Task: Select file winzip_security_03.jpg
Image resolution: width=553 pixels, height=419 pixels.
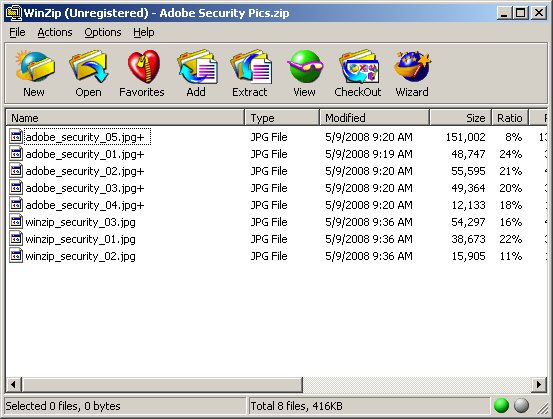Action: [x=80, y=222]
